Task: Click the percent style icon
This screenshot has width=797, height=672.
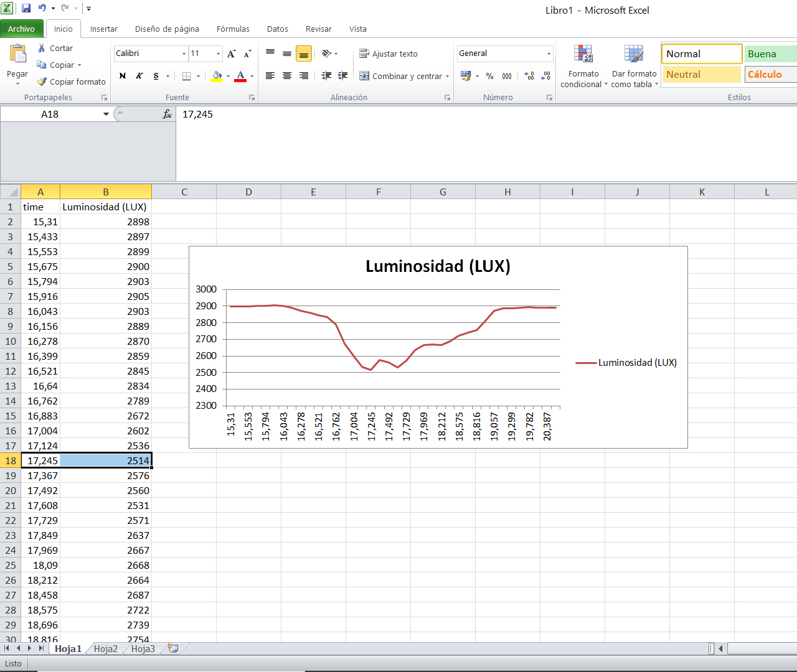Action: (490, 76)
